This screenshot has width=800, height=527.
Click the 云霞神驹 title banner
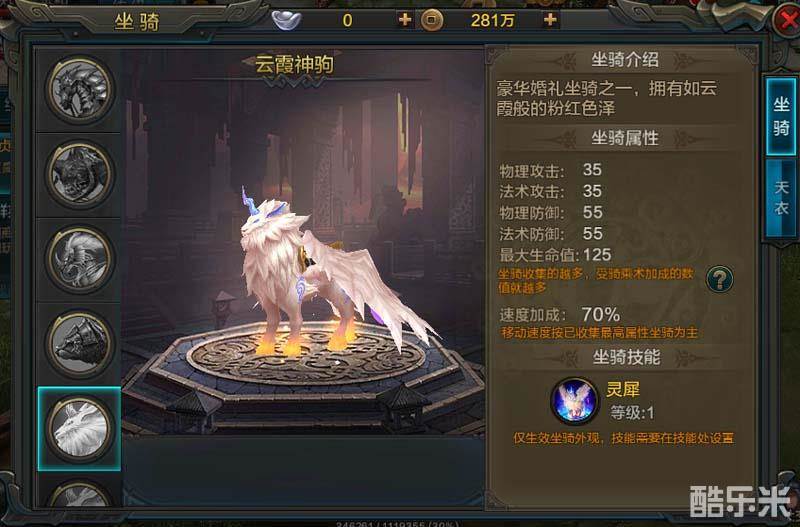(x=295, y=65)
